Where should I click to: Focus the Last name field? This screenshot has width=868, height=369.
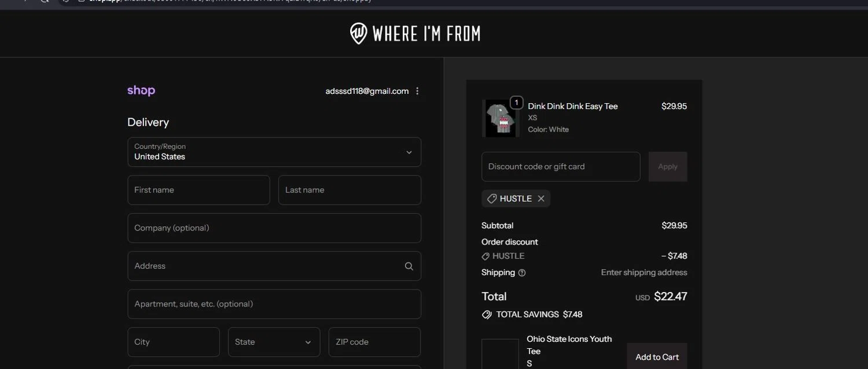point(350,190)
